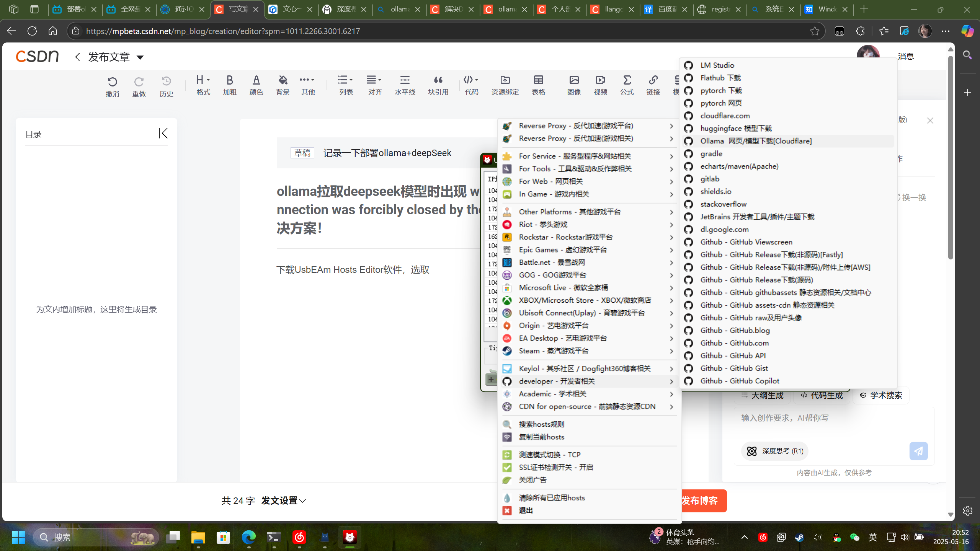The width and height of the screenshot is (980, 551).
Task: Click the 块引用 block quote icon
Action: (x=438, y=85)
